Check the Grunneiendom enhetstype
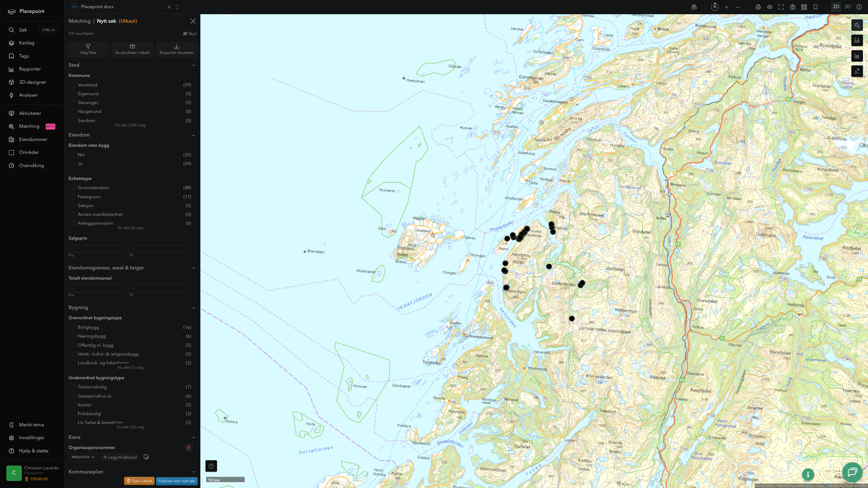The height and width of the screenshot is (488, 868). 73,188
